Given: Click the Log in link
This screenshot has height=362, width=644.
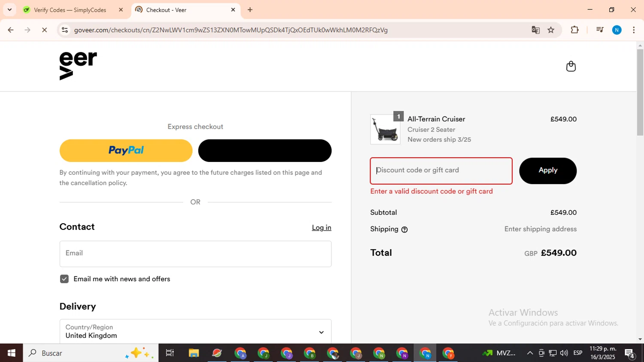Looking at the screenshot, I should [x=321, y=228].
